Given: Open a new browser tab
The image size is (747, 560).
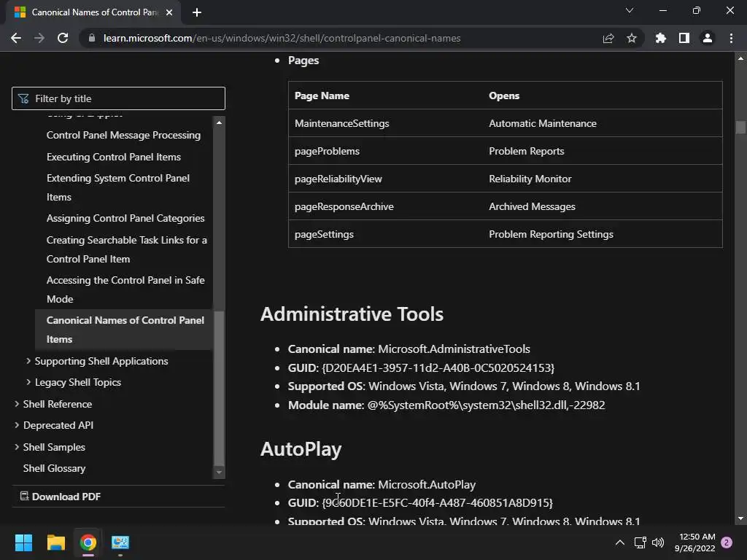Looking at the screenshot, I should pyautogui.click(x=197, y=12).
